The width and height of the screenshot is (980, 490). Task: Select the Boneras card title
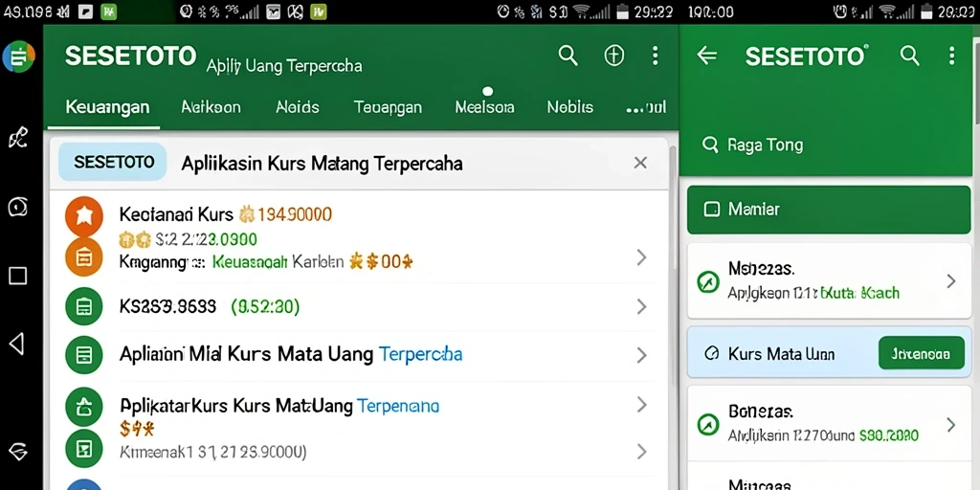click(761, 412)
